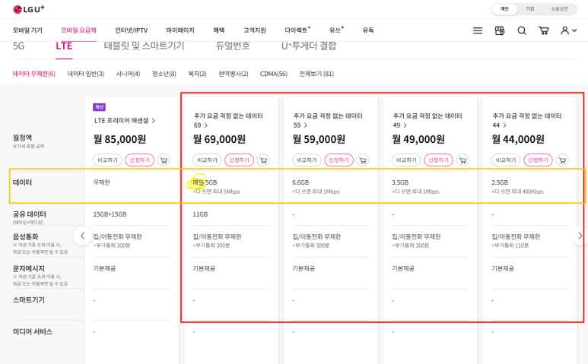Open the store locator icon

point(500,30)
